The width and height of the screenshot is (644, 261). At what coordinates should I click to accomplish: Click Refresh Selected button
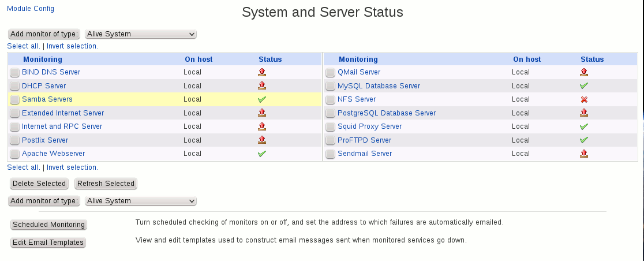[x=106, y=184]
